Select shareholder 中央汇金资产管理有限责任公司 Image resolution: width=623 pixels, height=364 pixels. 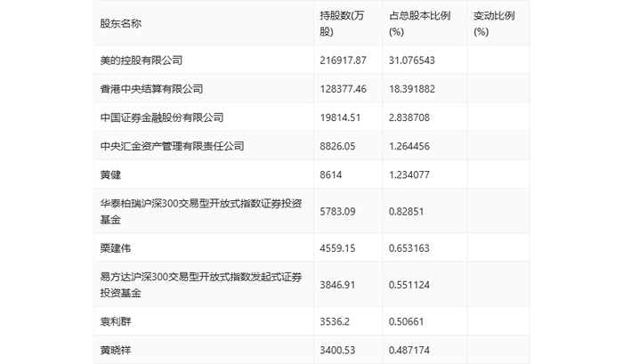point(173,146)
